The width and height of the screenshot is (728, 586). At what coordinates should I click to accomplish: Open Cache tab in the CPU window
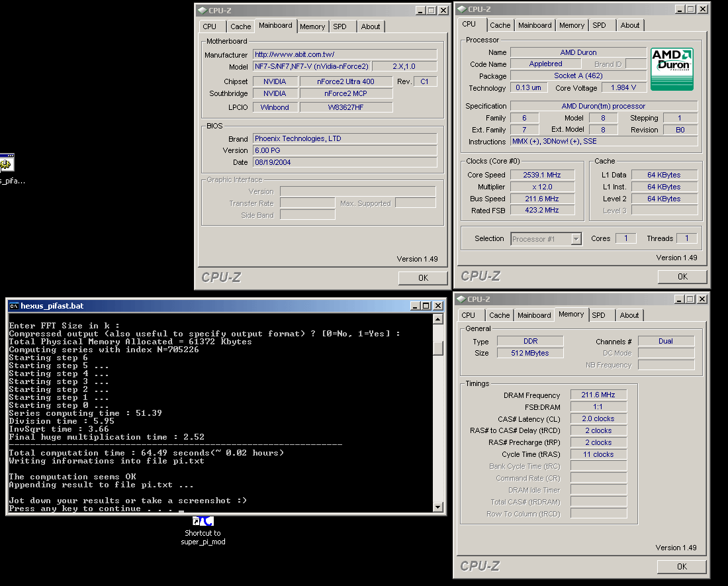pyautogui.click(x=500, y=25)
